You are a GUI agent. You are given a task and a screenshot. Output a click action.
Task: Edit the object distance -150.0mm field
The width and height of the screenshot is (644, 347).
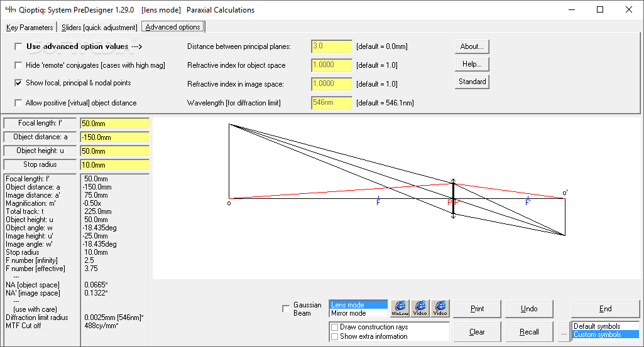[114, 137]
